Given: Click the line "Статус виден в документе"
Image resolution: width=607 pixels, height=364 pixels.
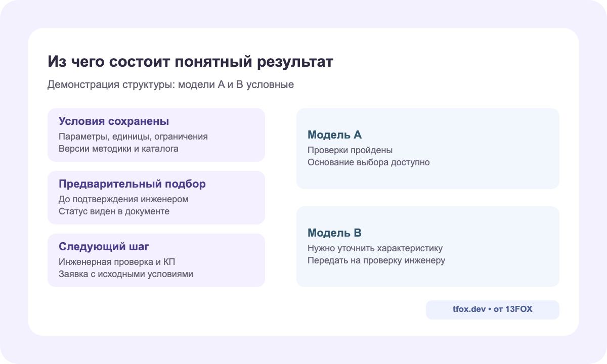Looking at the screenshot, I should (x=114, y=211).
